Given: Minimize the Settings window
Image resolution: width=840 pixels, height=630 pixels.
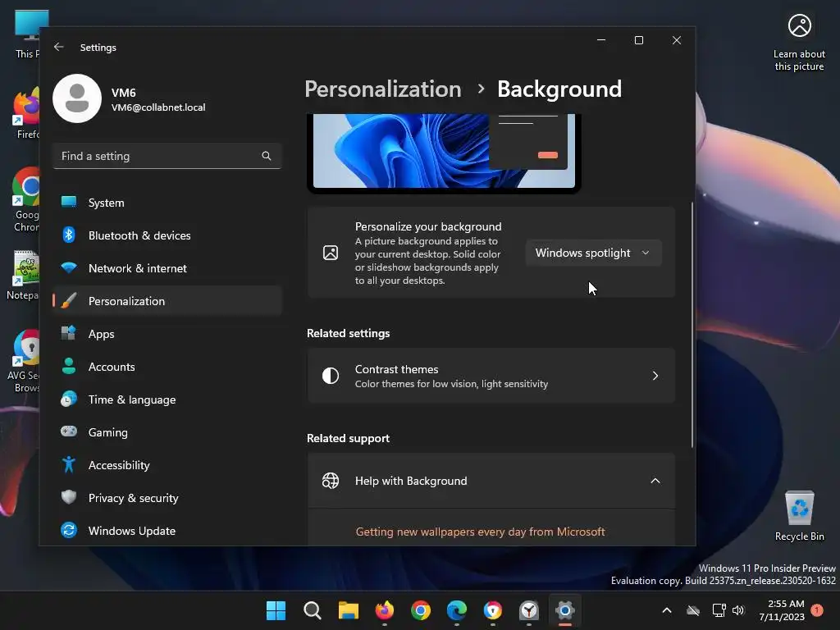Looking at the screenshot, I should [601, 40].
